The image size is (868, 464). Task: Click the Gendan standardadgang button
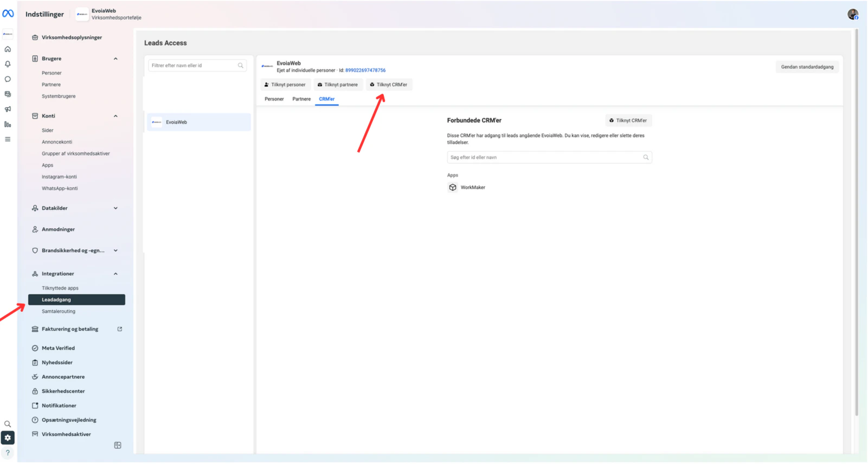(x=807, y=67)
